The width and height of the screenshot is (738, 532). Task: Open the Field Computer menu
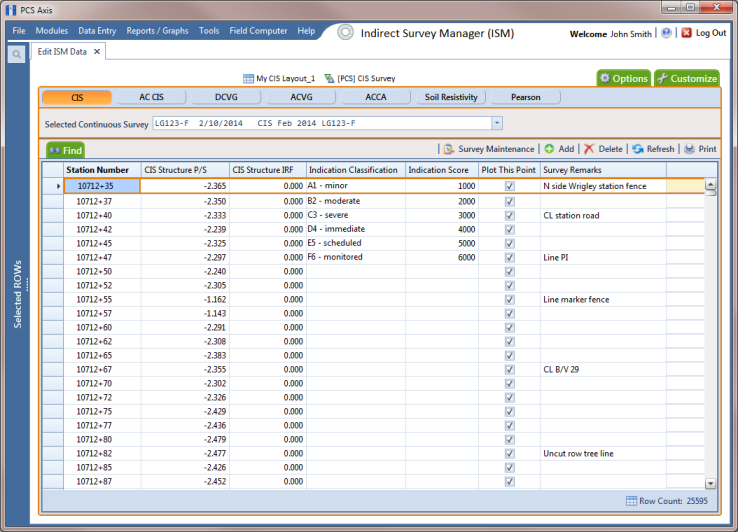pyautogui.click(x=258, y=31)
